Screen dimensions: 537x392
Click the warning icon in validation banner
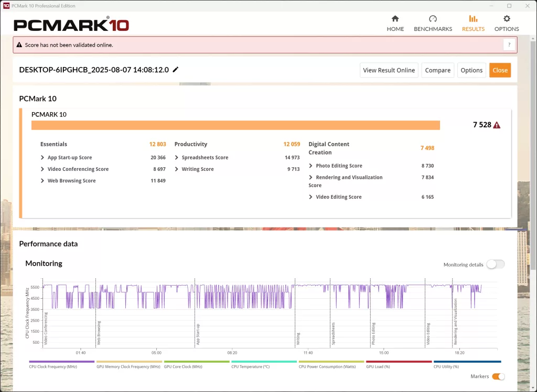point(19,45)
